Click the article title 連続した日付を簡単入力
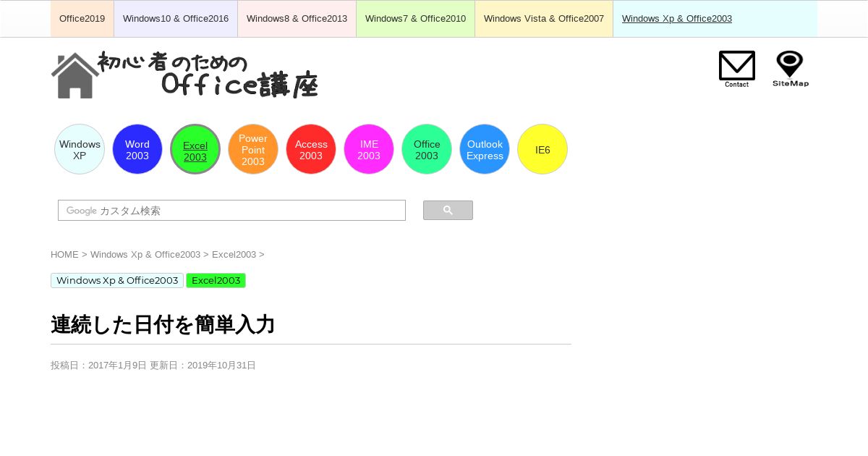The width and height of the screenshot is (868, 456). (x=163, y=324)
